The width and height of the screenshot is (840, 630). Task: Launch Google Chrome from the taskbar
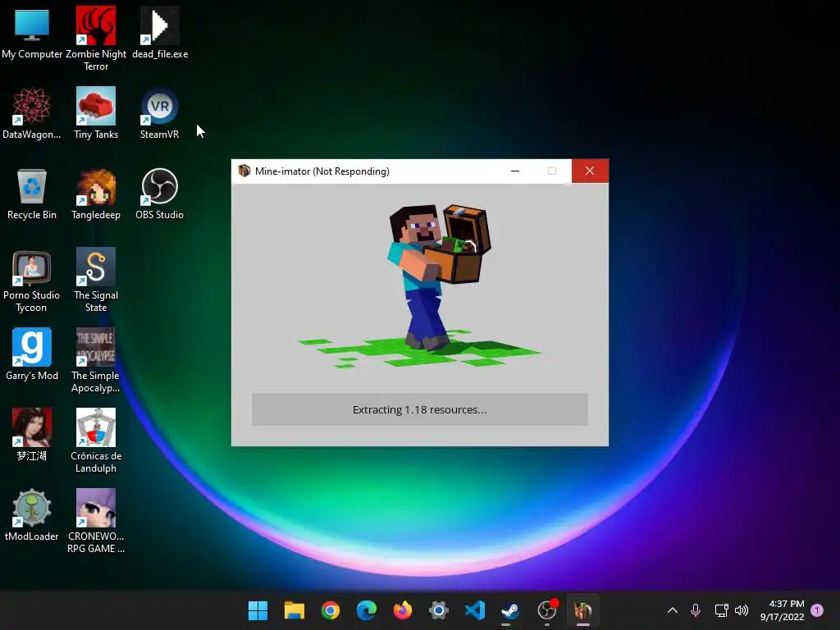pos(331,610)
